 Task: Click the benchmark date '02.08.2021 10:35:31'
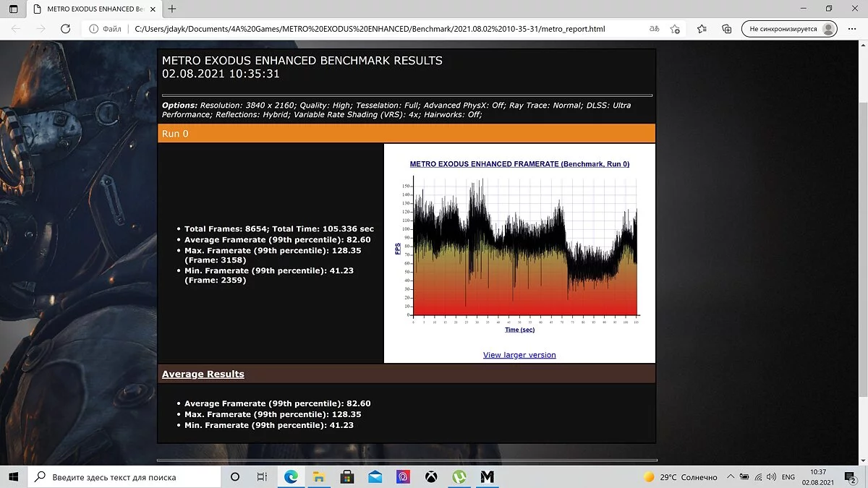click(x=221, y=74)
